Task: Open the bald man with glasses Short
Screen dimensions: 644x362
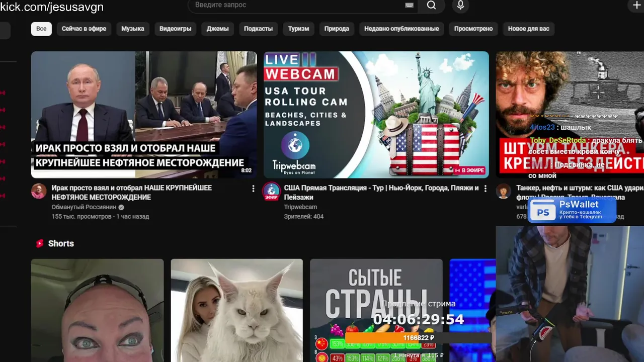Action: pyautogui.click(x=98, y=310)
